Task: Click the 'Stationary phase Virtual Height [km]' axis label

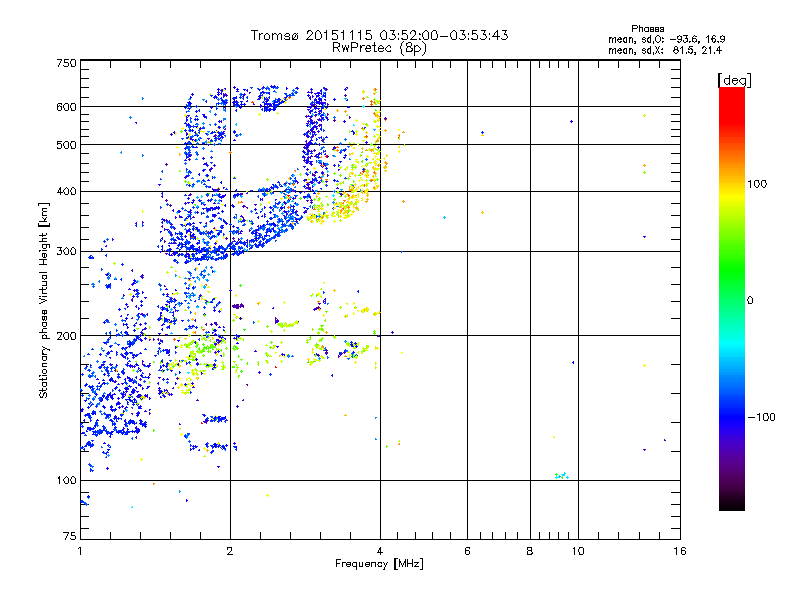Action: [x=43, y=300]
